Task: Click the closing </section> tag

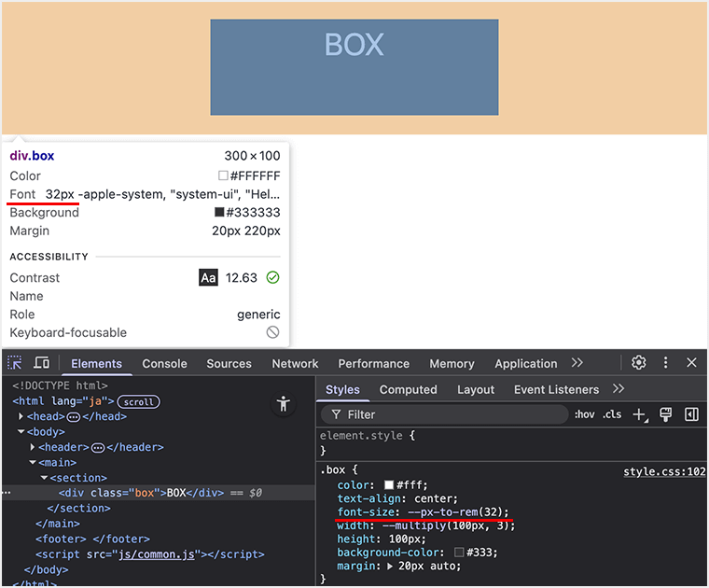Action: (78, 508)
